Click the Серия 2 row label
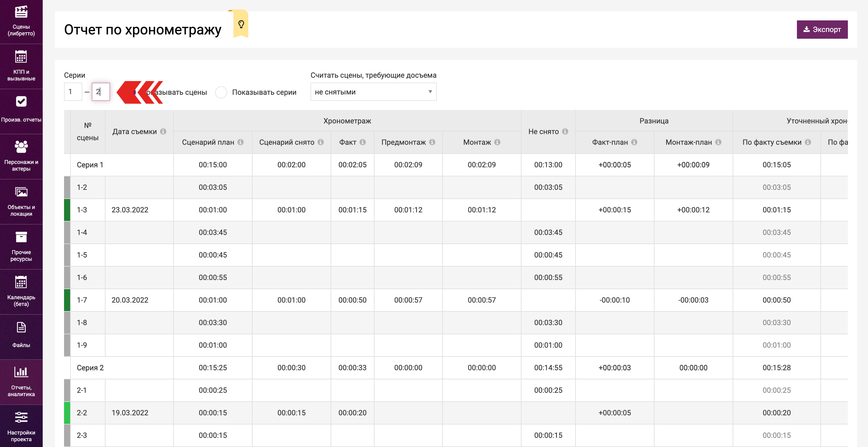This screenshot has width=868, height=447. coord(90,367)
